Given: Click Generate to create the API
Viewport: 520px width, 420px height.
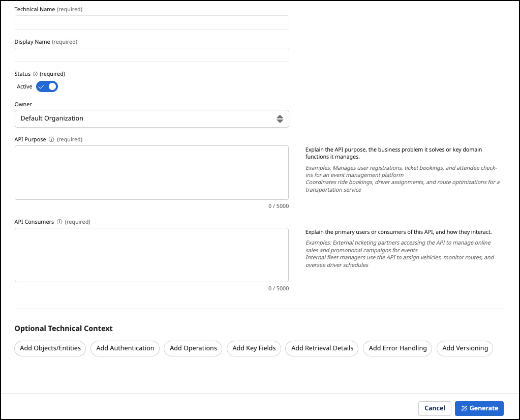Looking at the screenshot, I should coord(479,408).
